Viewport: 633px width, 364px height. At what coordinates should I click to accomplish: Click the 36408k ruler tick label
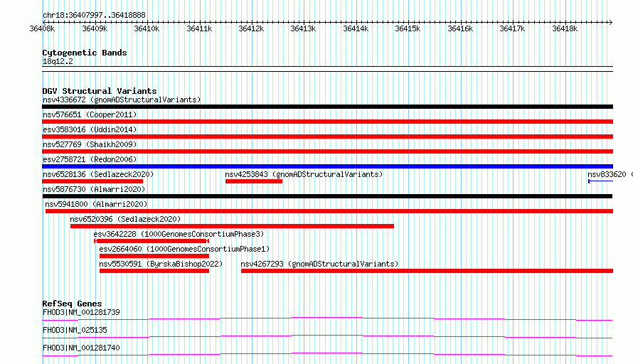pyautogui.click(x=42, y=28)
